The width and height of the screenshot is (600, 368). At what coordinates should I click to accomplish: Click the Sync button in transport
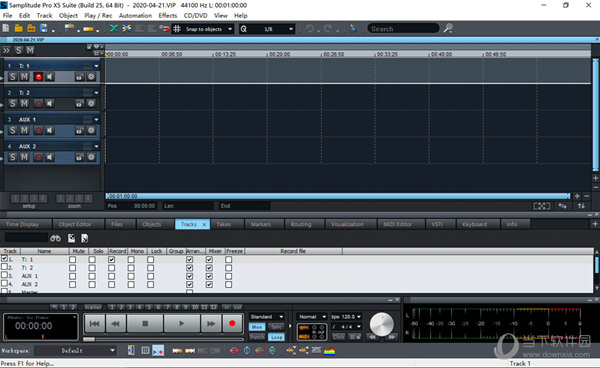pos(276,327)
